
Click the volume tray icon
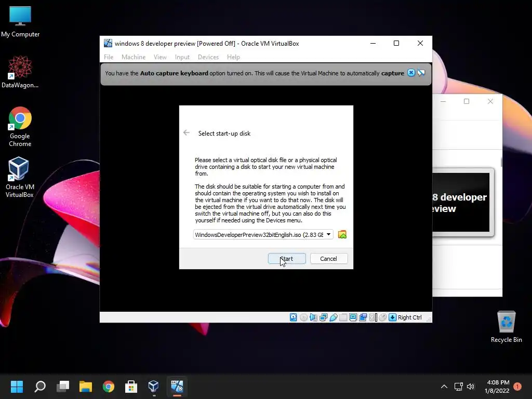click(471, 387)
